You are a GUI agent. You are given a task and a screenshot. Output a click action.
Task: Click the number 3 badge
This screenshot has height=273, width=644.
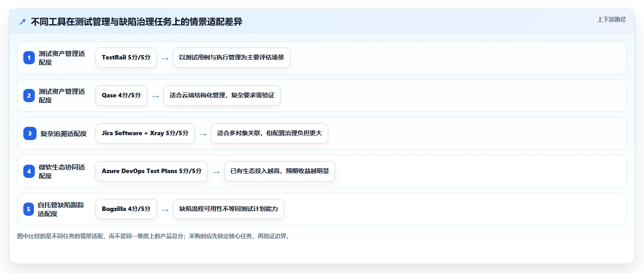click(x=30, y=133)
